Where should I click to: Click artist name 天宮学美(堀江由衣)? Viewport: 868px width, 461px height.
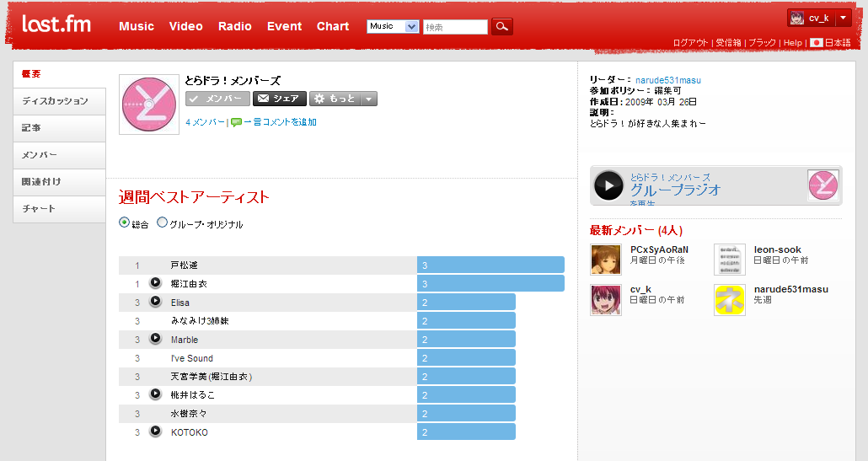[212, 377]
